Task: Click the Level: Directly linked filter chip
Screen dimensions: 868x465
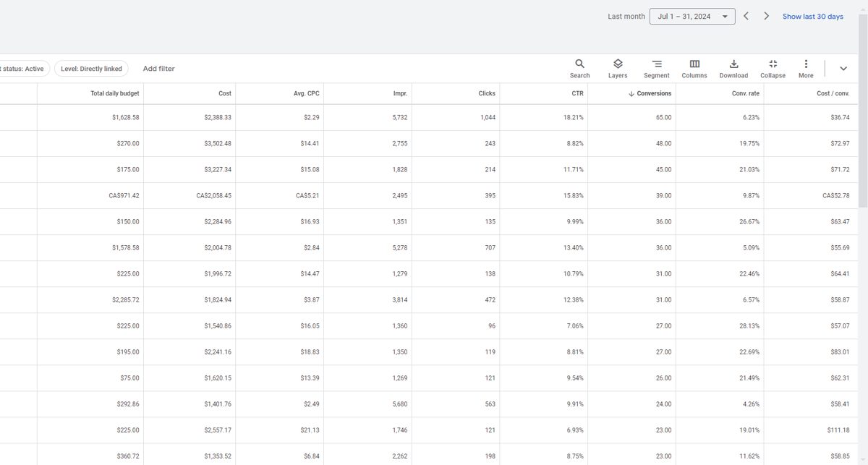Action: click(91, 69)
